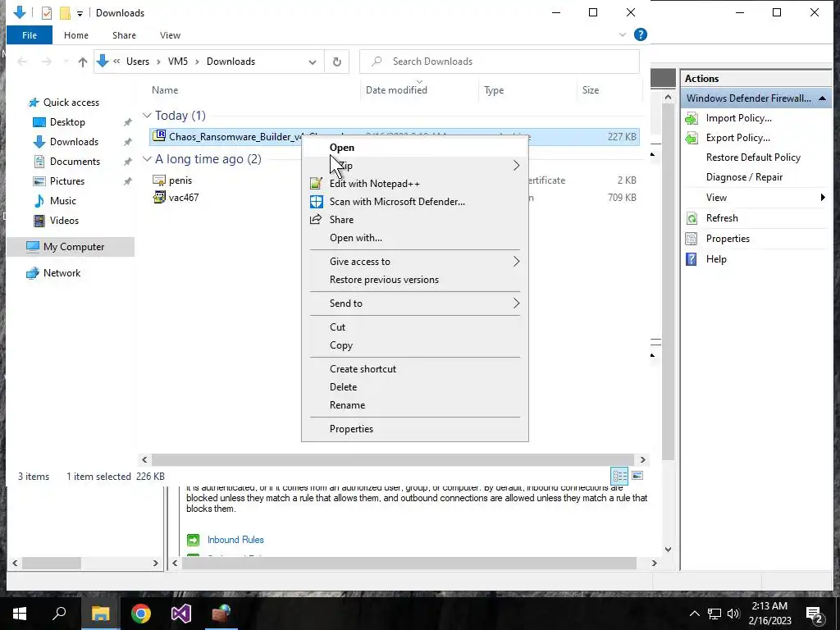Switch to Details view layout icon
This screenshot has height=630, width=840.
620,476
